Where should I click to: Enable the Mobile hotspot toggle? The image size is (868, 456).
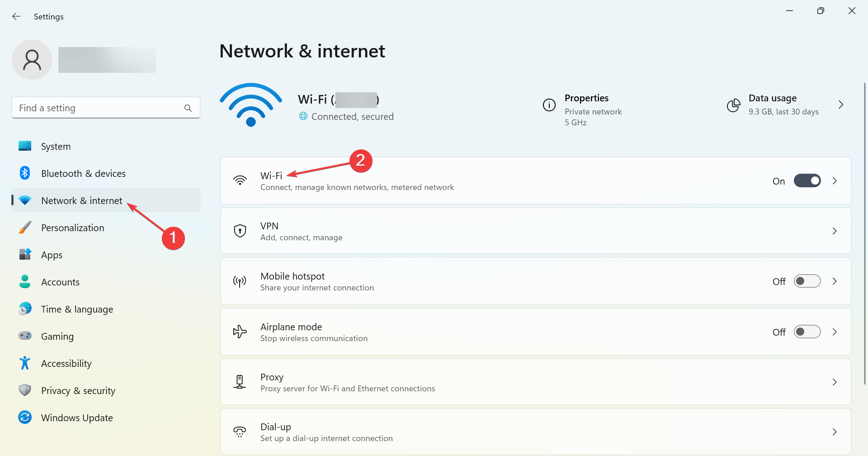click(807, 281)
